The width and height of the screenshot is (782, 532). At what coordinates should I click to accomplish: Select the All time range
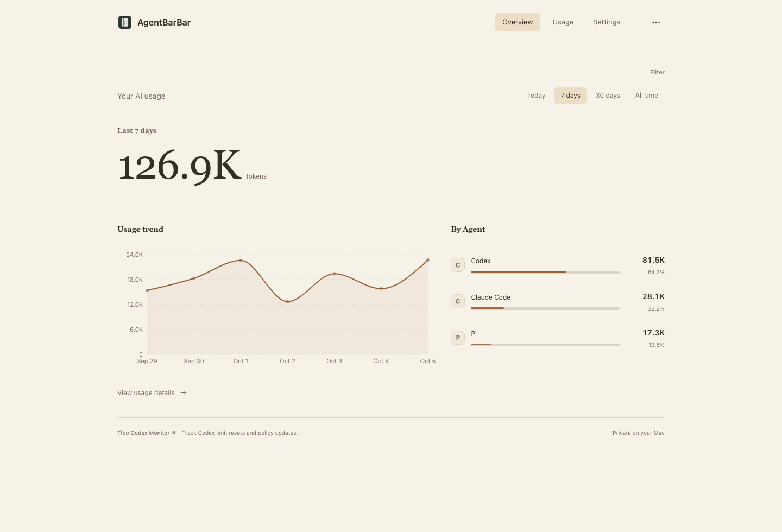click(x=647, y=96)
